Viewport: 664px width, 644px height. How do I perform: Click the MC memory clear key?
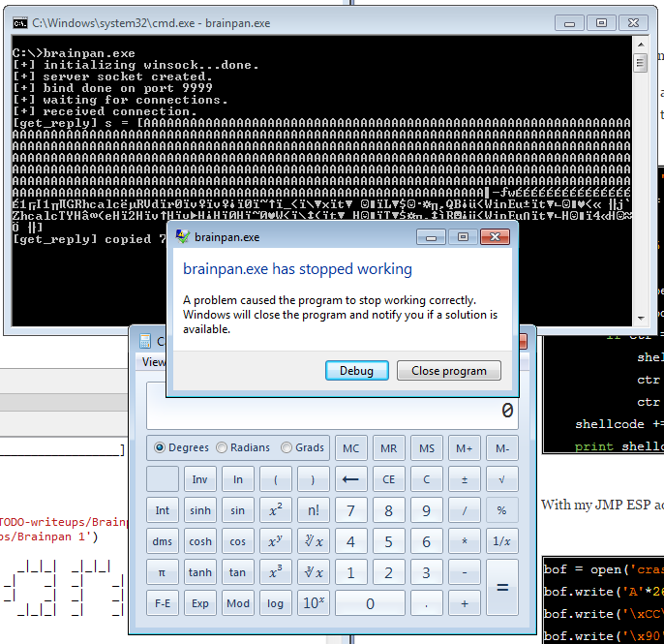tap(350, 448)
